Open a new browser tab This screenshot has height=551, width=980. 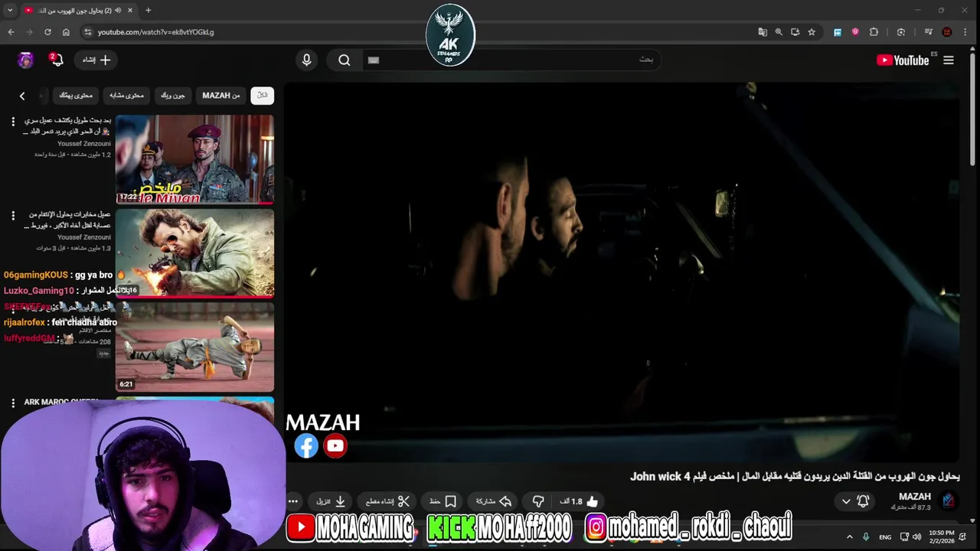148,11
